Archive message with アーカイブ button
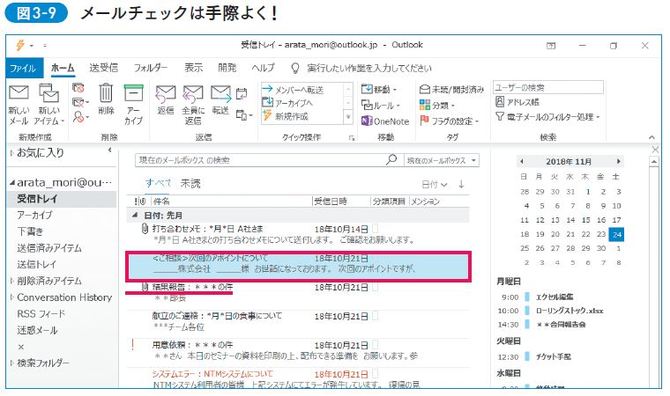Screen dimensions: 670x396 click(134, 105)
